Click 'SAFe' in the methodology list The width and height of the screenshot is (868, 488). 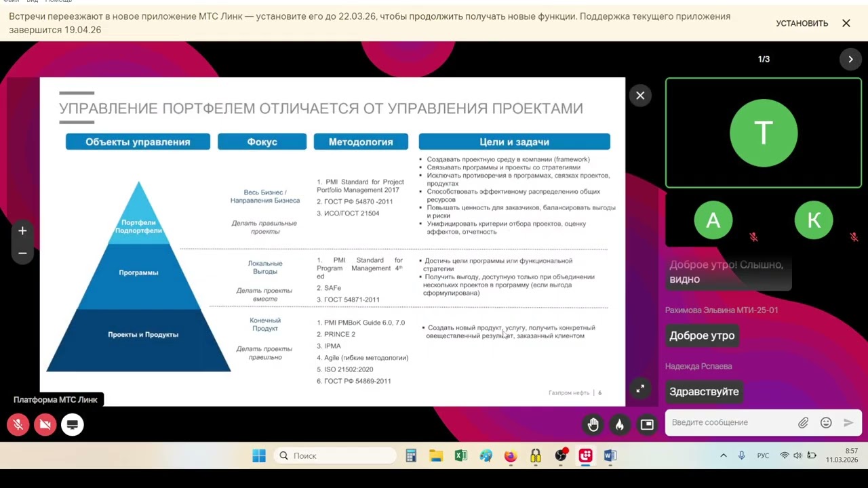click(329, 288)
